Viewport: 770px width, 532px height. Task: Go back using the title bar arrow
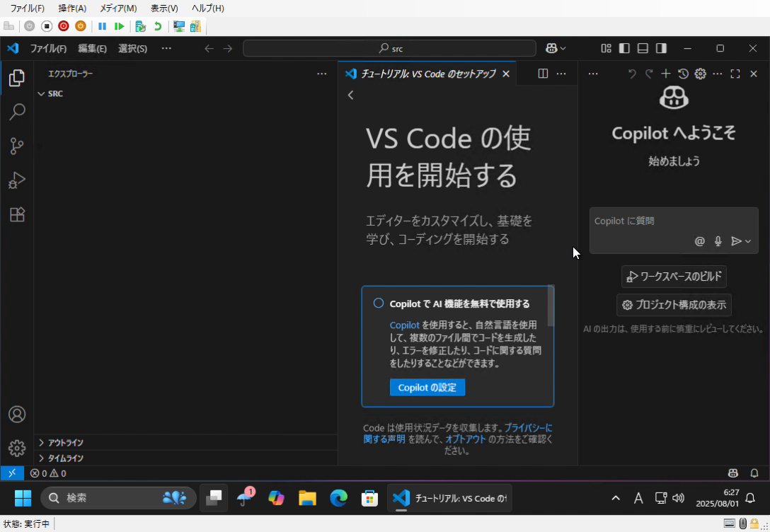209,48
